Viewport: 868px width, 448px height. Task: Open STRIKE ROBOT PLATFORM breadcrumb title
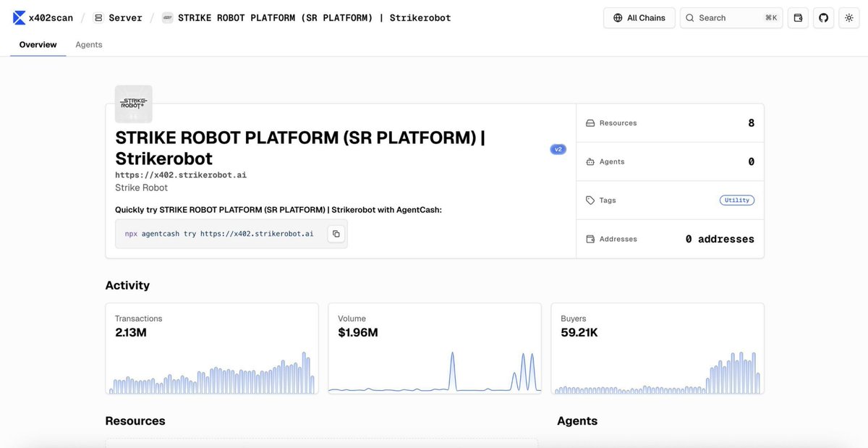point(314,17)
